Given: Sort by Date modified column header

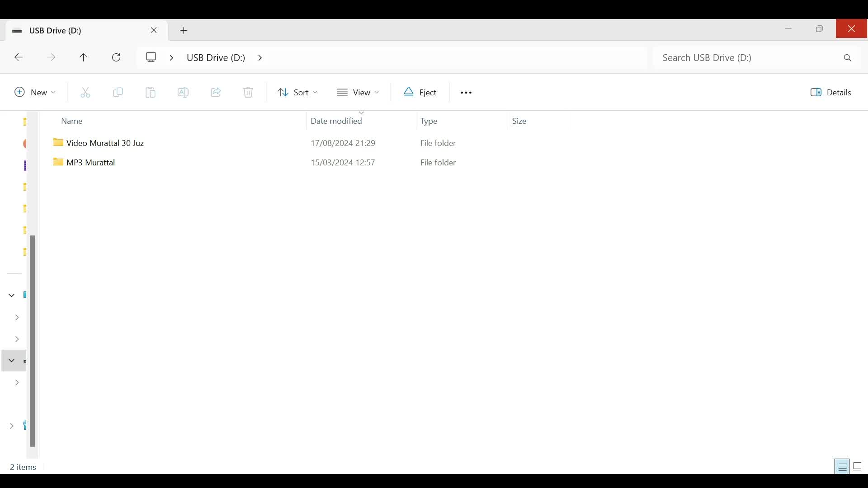Looking at the screenshot, I should [x=361, y=121].
